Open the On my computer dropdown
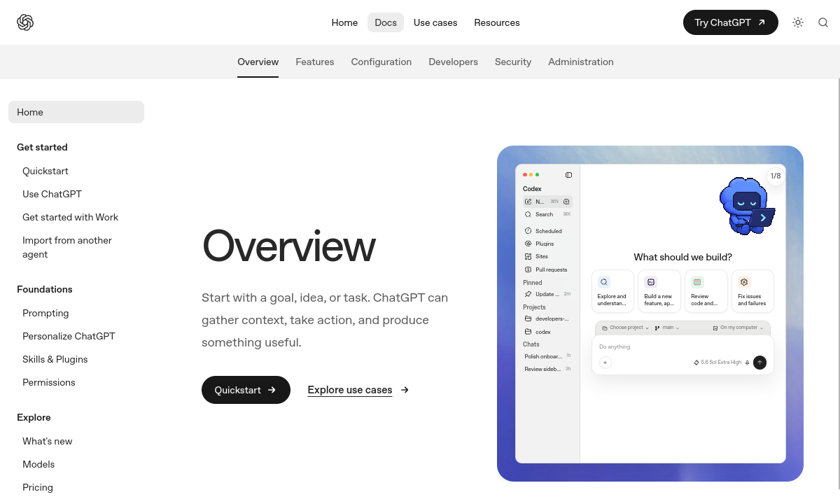 [738, 328]
